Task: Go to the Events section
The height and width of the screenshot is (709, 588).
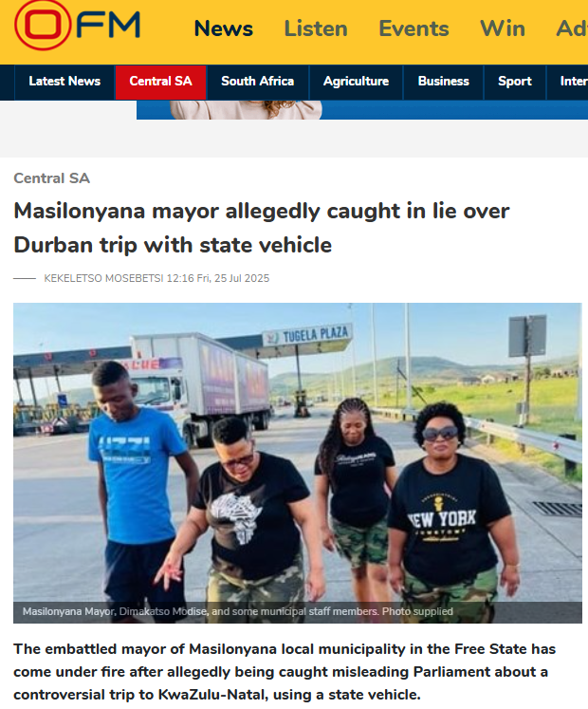Action: tap(413, 28)
